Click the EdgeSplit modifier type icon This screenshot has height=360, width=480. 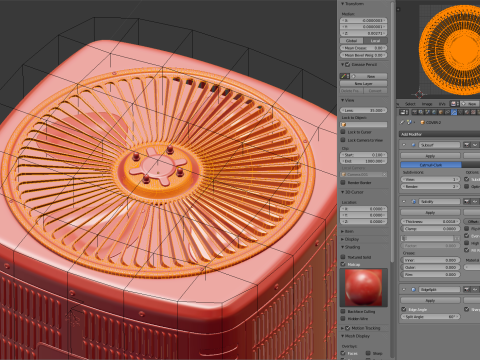tap(413, 289)
